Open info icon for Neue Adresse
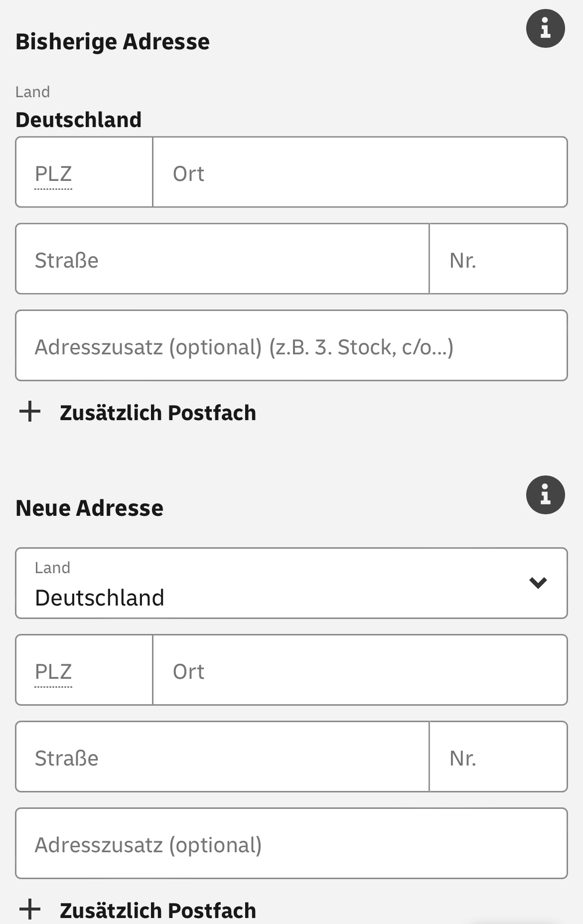This screenshot has height=924, width=583. (546, 495)
